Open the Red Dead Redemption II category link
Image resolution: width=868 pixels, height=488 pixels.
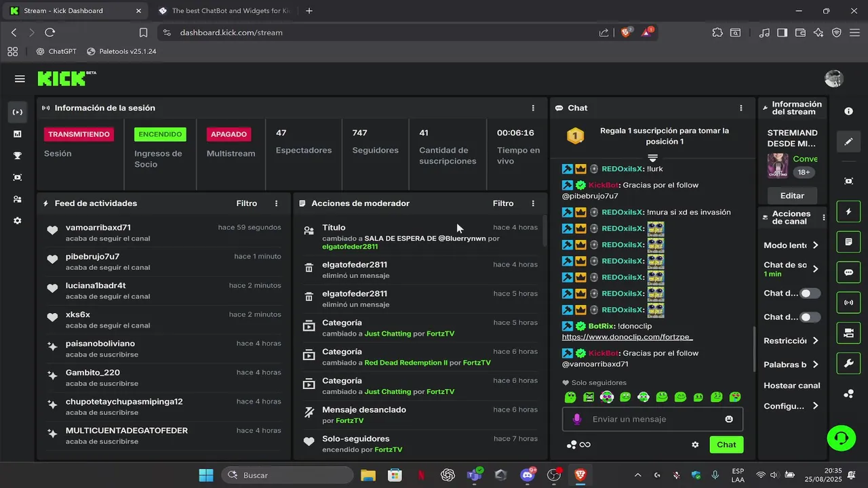click(406, 363)
